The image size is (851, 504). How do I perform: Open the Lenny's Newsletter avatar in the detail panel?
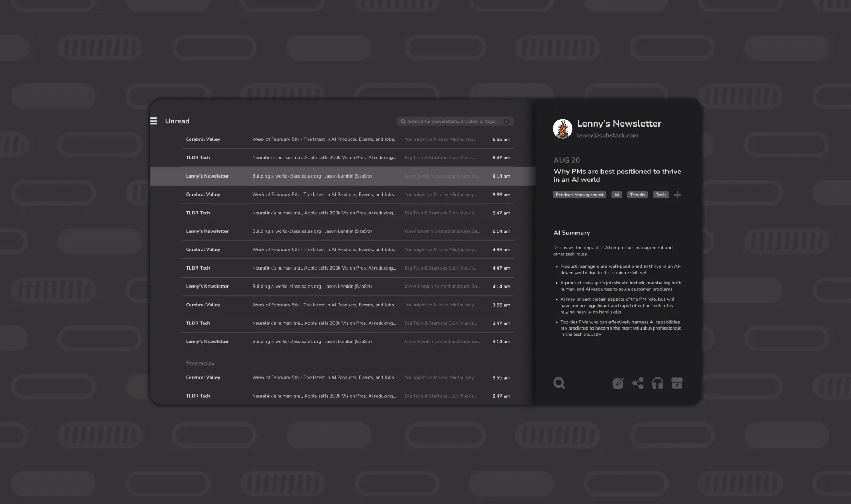pyautogui.click(x=563, y=129)
